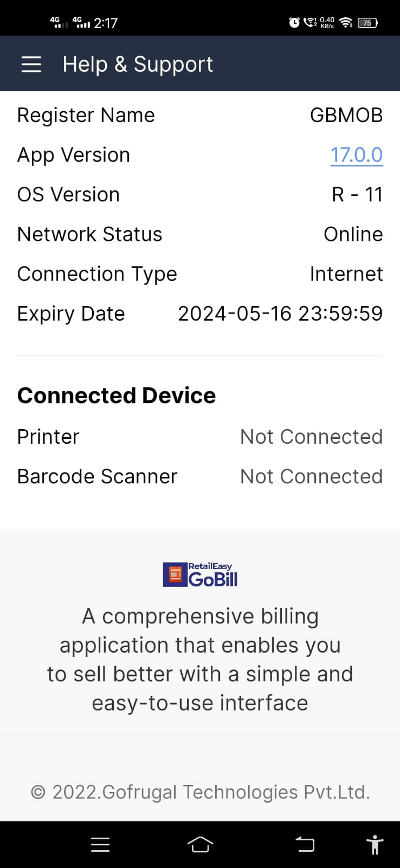Image resolution: width=400 pixels, height=868 pixels.
Task: Tap the Gofrugal Technologies copyright text
Action: click(200, 792)
